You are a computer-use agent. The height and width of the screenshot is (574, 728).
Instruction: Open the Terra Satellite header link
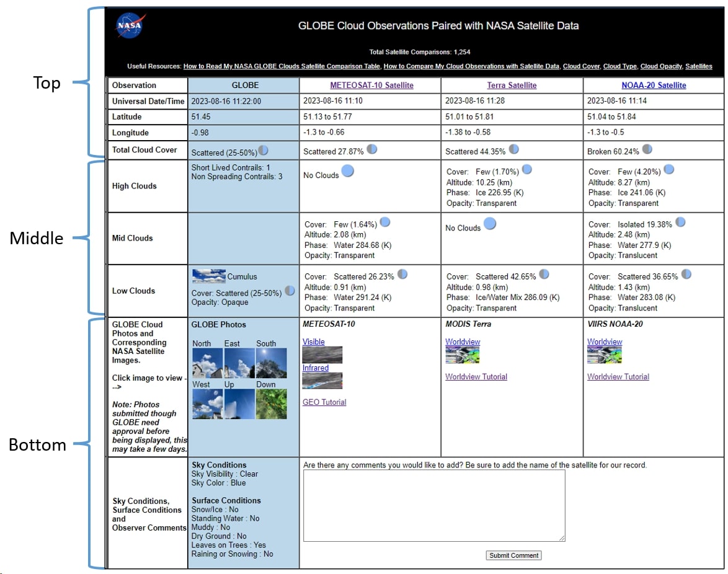click(x=512, y=86)
